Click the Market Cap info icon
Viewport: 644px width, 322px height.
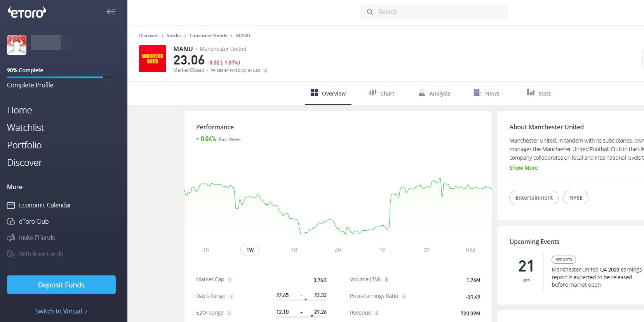[230, 280]
